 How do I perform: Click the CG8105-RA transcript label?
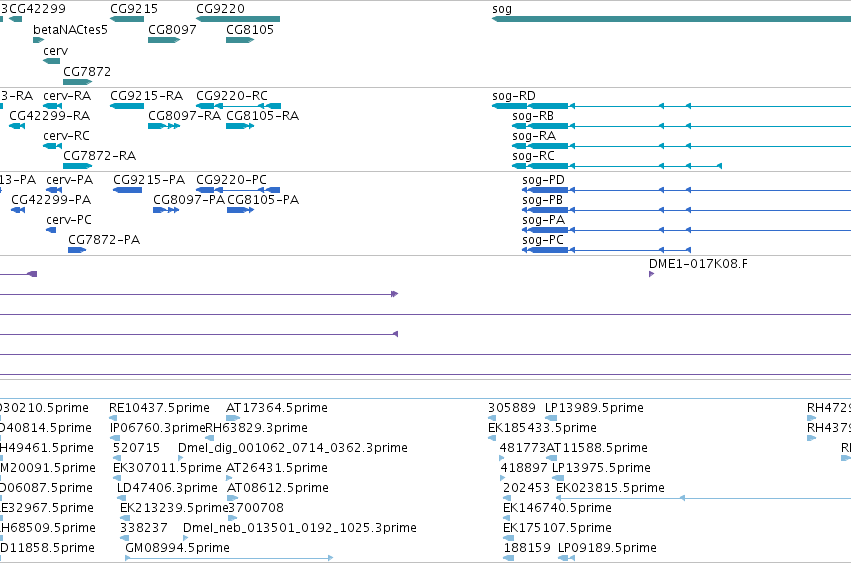tap(262, 116)
